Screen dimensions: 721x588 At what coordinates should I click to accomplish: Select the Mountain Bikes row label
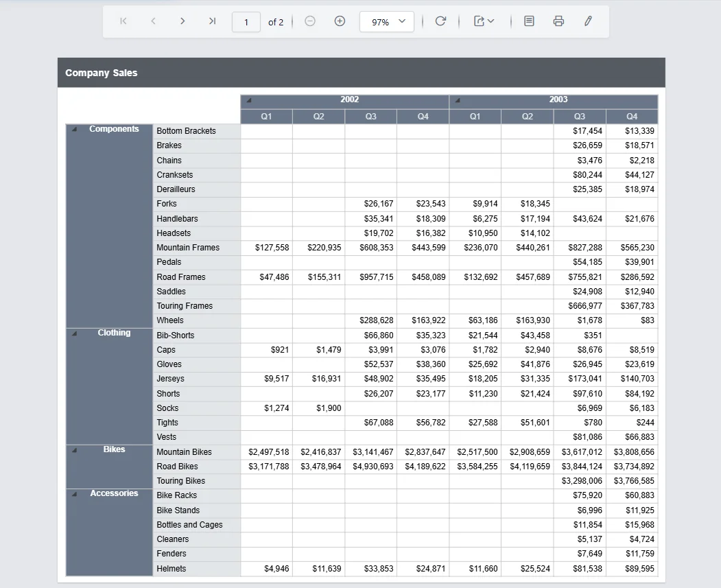tap(184, 452)
